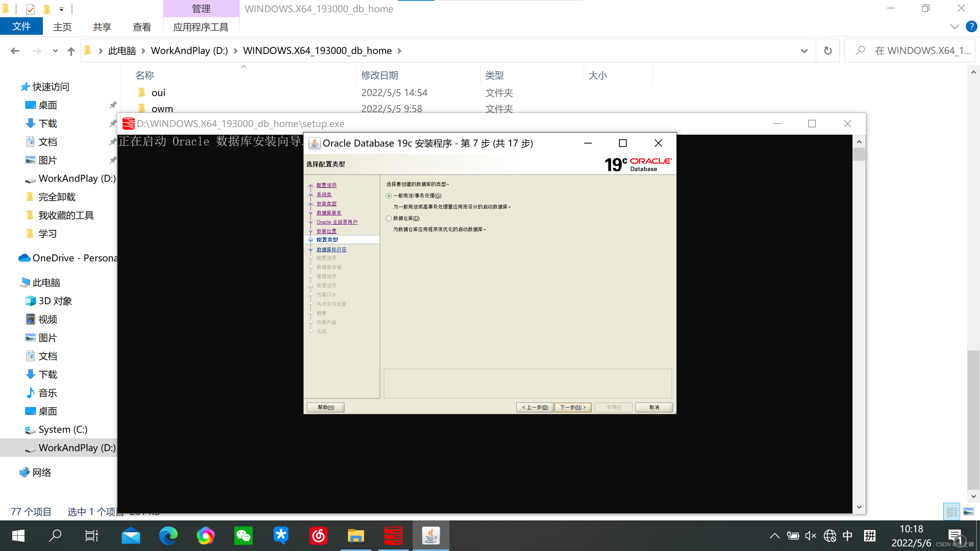Open Task View on taskbar
The image size is (980, 551).
92,536
